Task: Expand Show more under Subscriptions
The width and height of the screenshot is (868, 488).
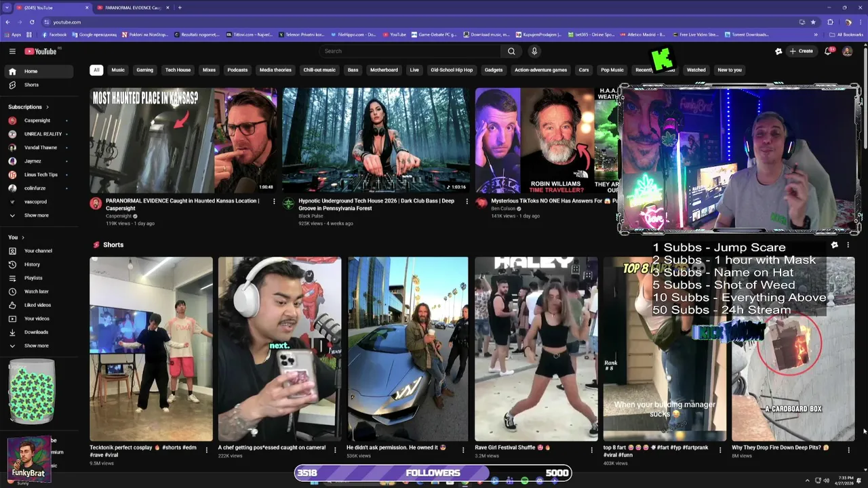Action: 39,216
